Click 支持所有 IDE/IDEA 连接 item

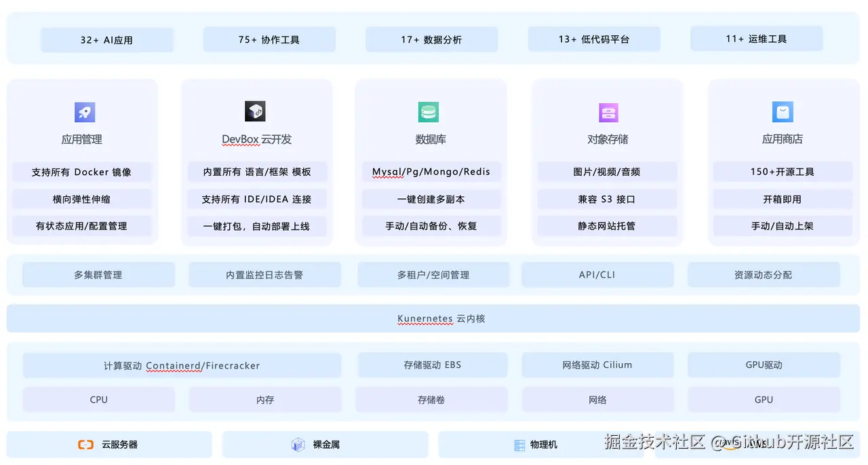point(257,199)
